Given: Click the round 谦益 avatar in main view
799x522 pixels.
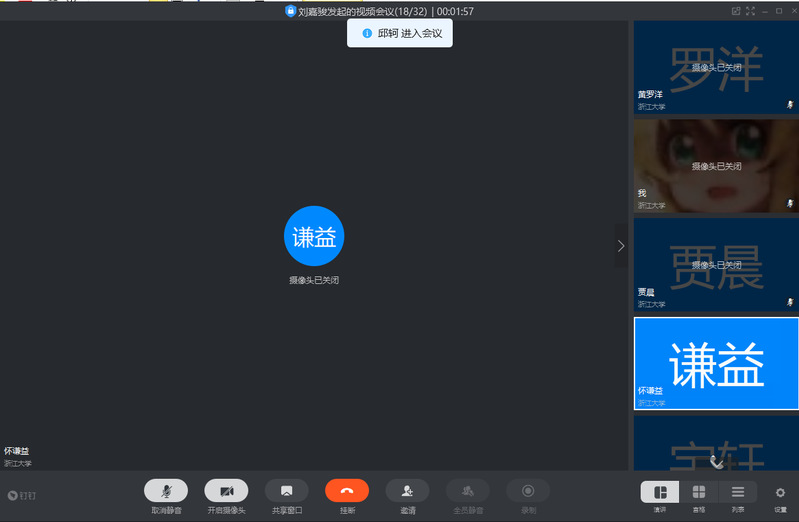Looking at the screenshot, I should pyautogui.click(x=314, y=237).
